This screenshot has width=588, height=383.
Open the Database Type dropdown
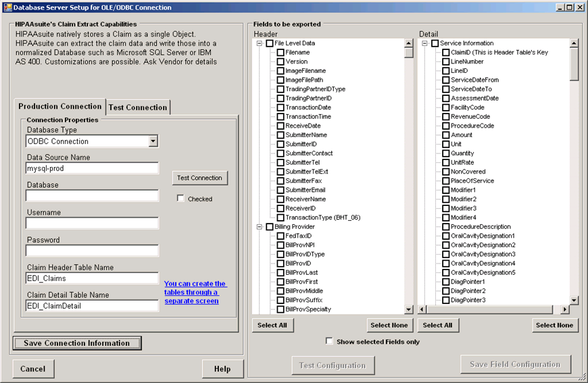[153, 141]
